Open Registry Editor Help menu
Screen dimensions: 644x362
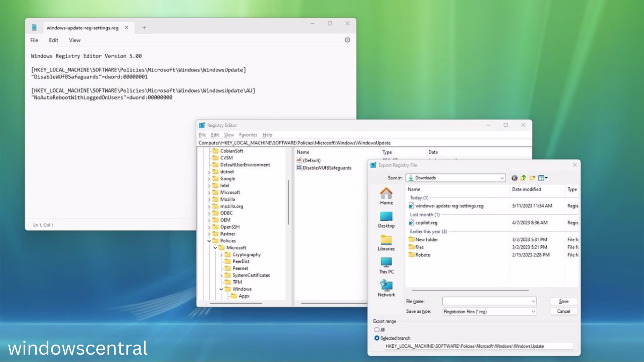pyautogui.click(x=267, y=135)
